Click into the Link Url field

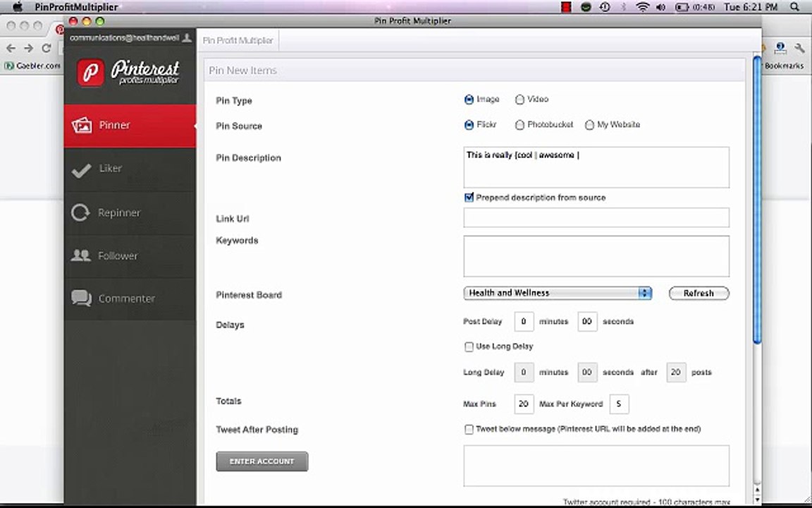[596, 218]
